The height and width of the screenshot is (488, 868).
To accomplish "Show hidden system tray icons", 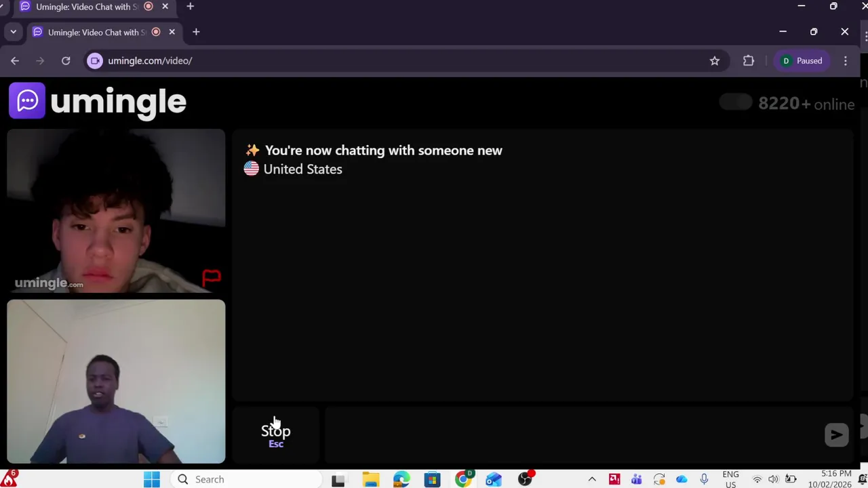I will tap(592, 480).
